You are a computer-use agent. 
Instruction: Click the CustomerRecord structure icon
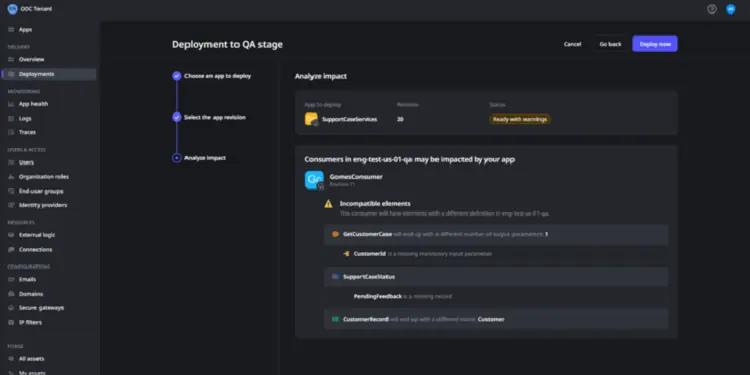click(335, 319)
